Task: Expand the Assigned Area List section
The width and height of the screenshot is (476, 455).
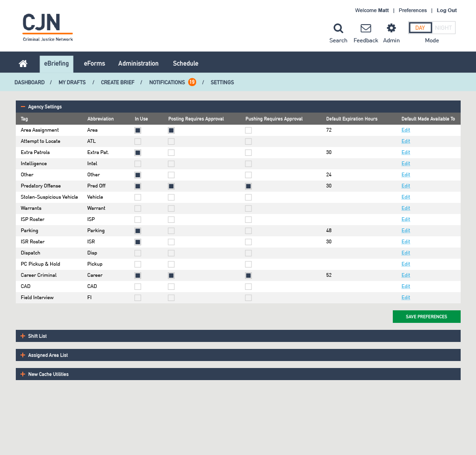Action: click(22, 355)
